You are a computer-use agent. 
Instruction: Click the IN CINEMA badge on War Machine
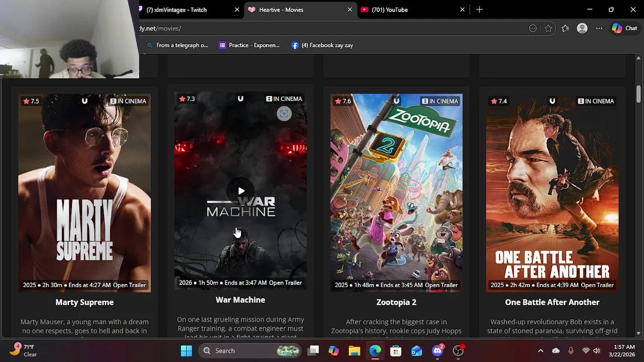tap(284, 99)
